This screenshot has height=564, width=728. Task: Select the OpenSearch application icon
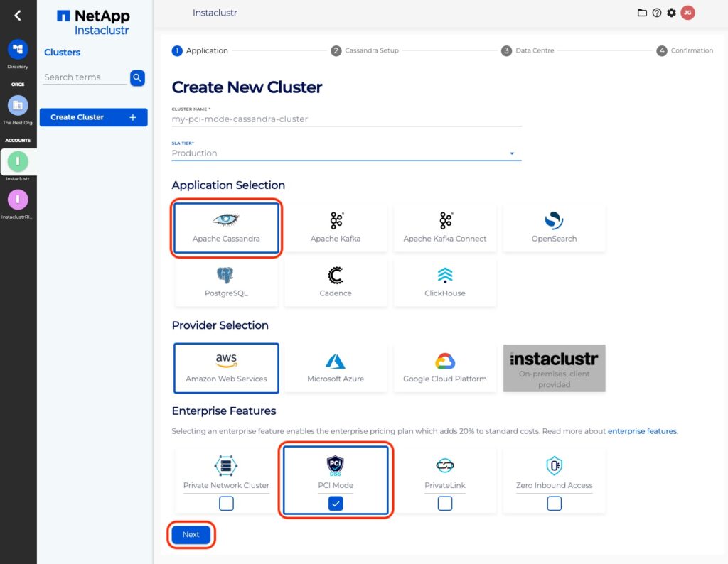click(x=554, y=221)
